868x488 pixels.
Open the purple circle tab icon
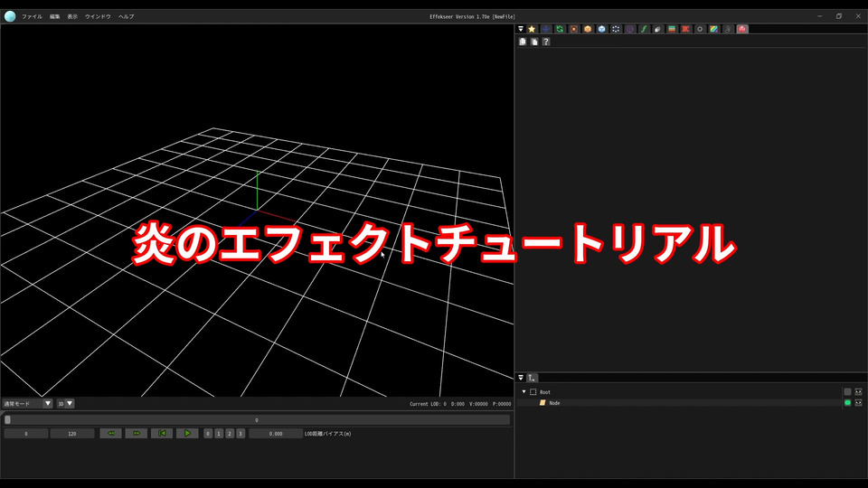[x=629, y=29]
